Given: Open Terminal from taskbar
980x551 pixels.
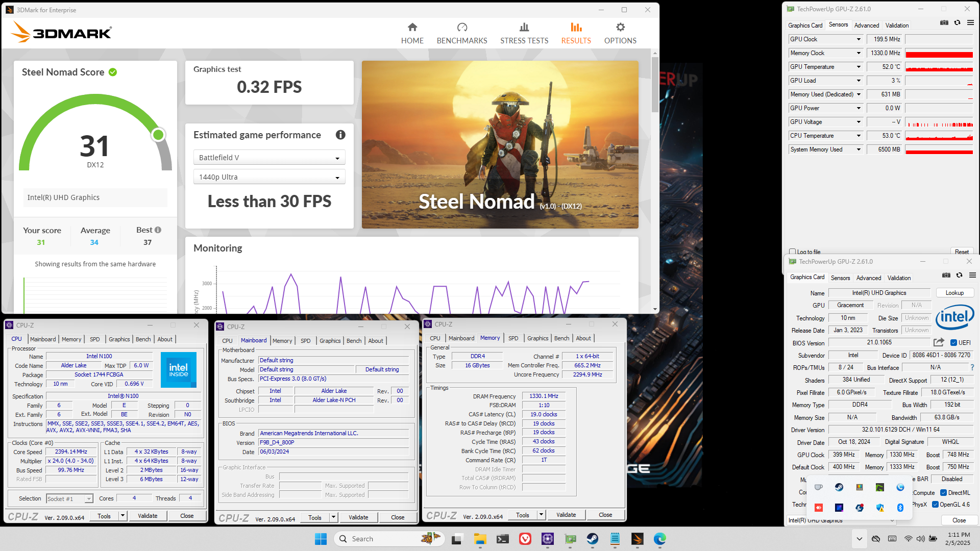Looking at the screenshot, I should point(503,539).
